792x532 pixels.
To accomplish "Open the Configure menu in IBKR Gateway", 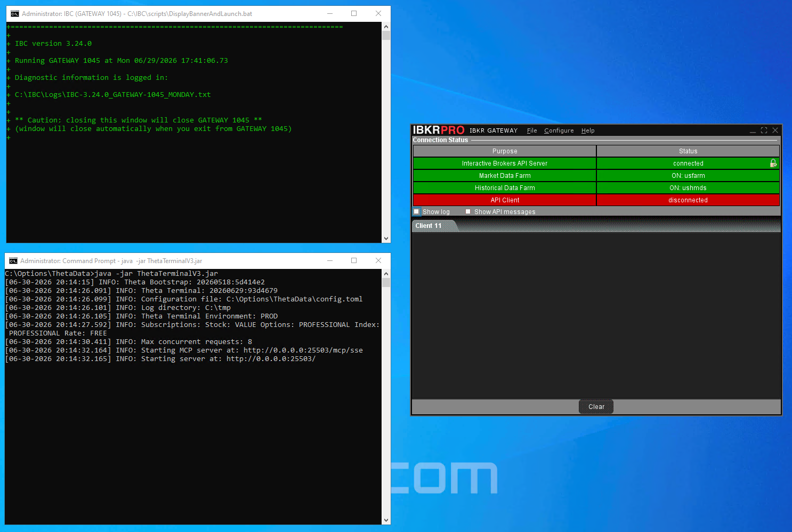I will (559, 130).
